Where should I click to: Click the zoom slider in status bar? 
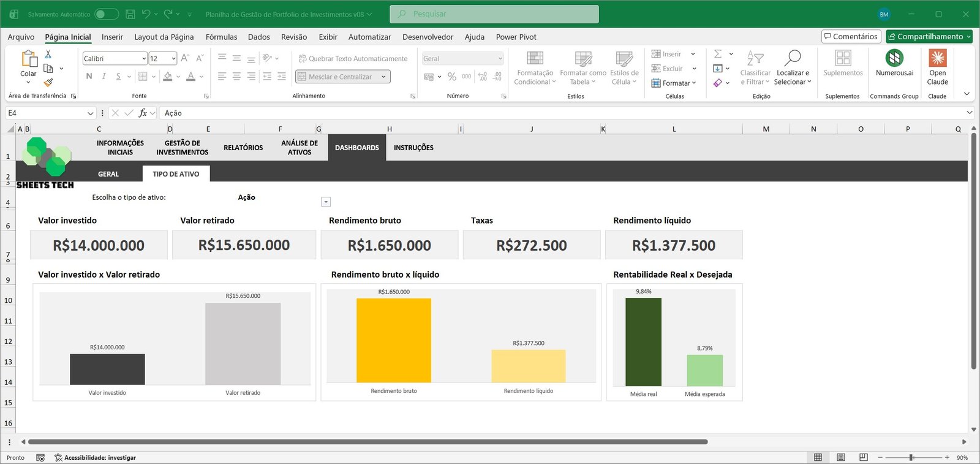(x=911, y=458)
